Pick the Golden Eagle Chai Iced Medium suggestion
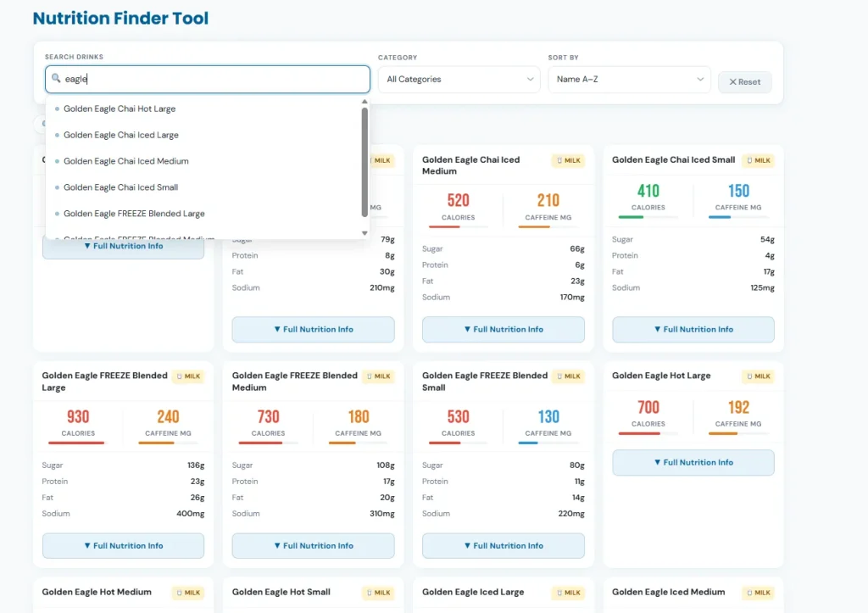Screen dimensions: 868x613 125,161
